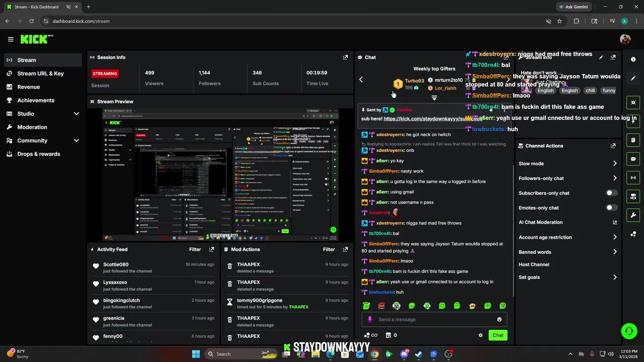This screenshot has height=362, width=644.
Task: Click the three-dots icon at the bottom of the right sidebar
Action: [633, 234]
